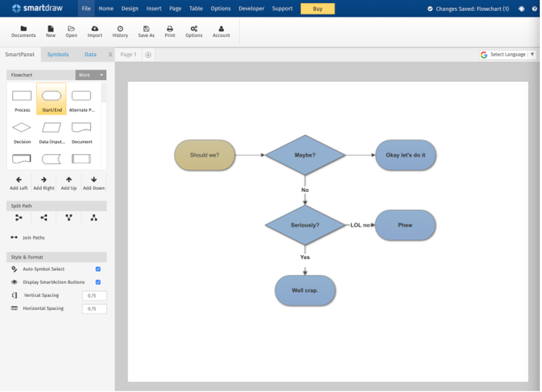
Task: Select the 'Seriously?' decision diamond
Action: 305,225
